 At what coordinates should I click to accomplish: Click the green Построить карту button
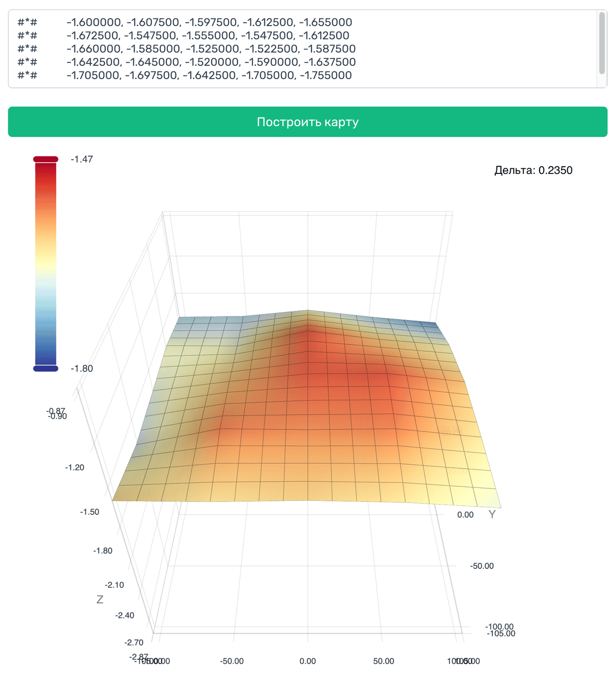(x=307, y=122)
